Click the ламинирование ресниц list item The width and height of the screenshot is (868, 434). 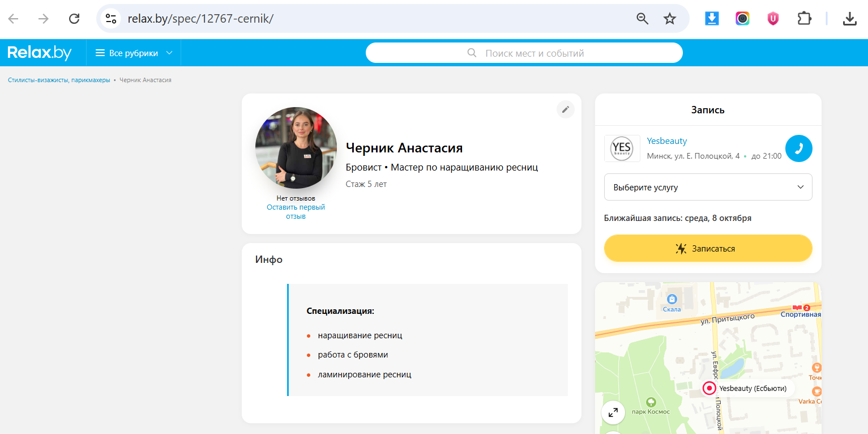(x=365, y=375)
